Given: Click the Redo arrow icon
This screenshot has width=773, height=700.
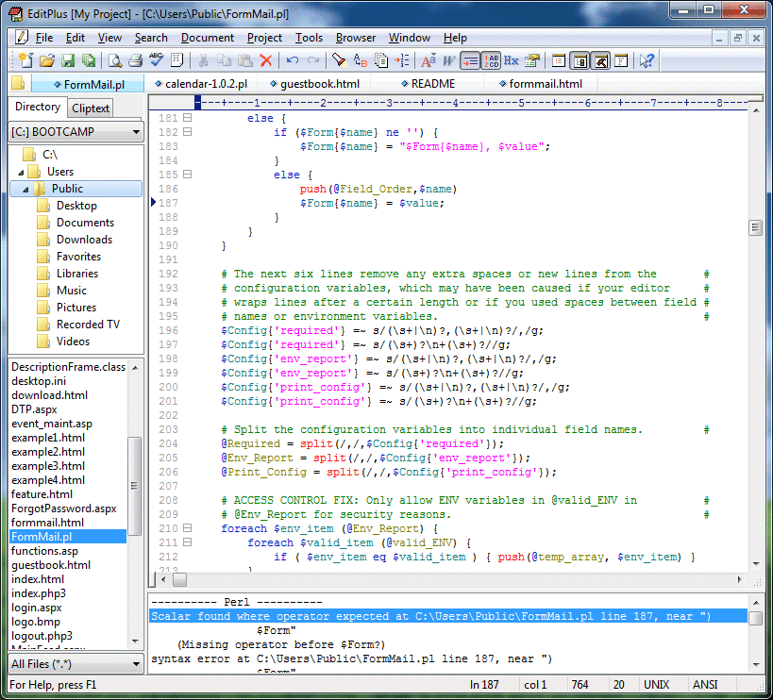Looking at the screenshot, I should (x=313, y=60).
